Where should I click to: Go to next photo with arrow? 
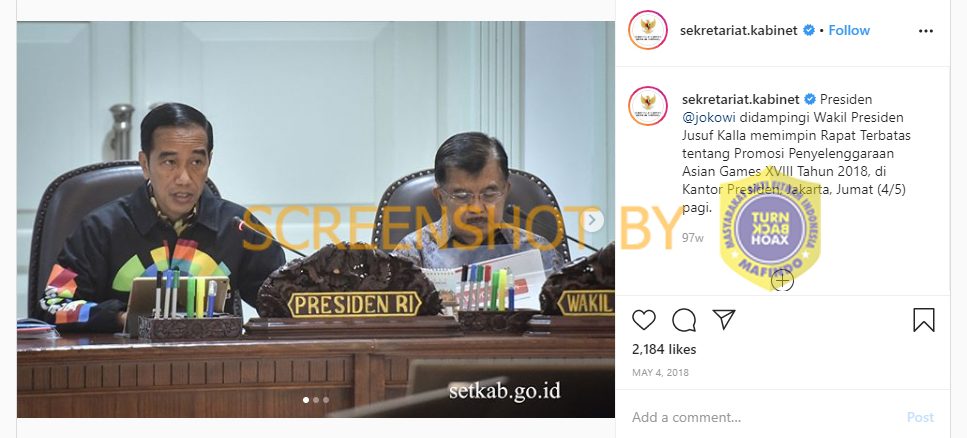point(592,219)
